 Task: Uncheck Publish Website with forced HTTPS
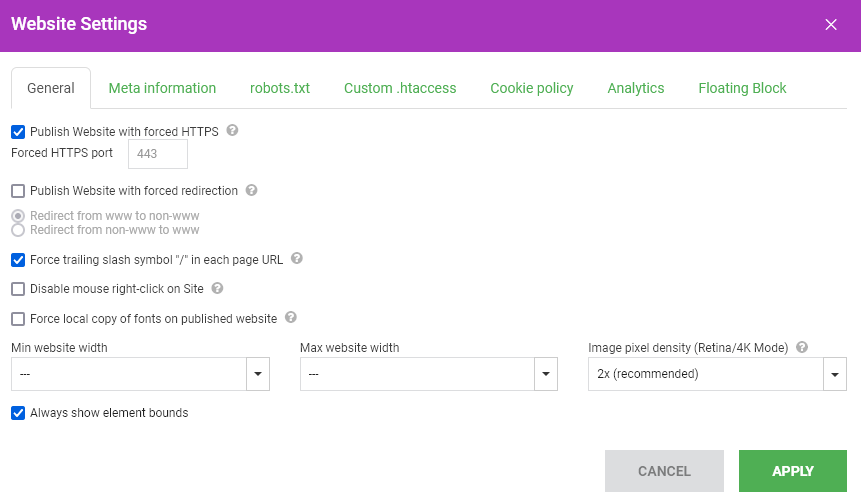[x=18, y=132]
